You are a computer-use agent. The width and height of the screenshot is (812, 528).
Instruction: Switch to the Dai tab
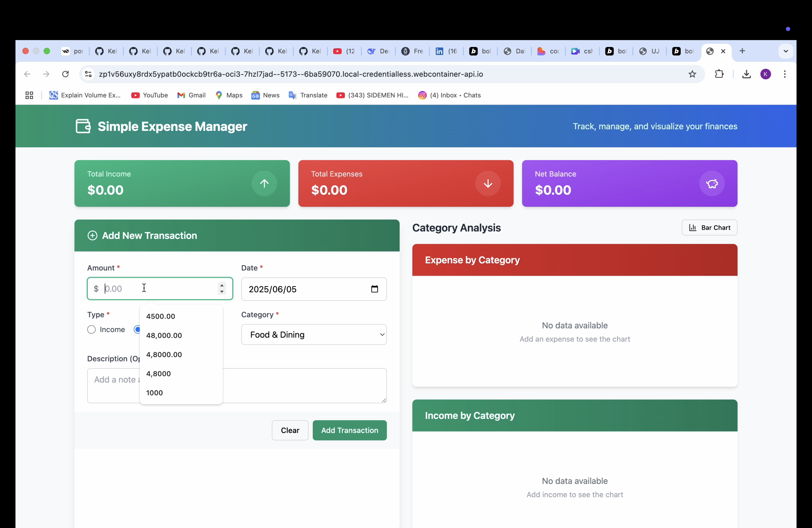click(514, 51)
